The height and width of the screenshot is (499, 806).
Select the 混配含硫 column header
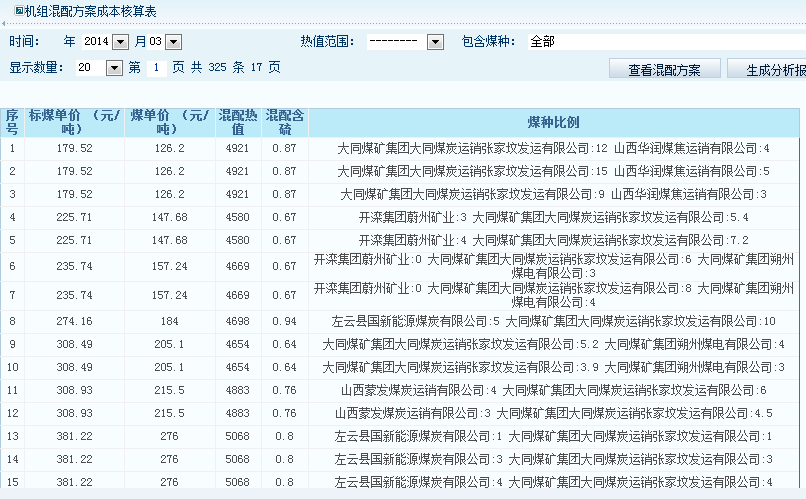(x=284, y=122)
